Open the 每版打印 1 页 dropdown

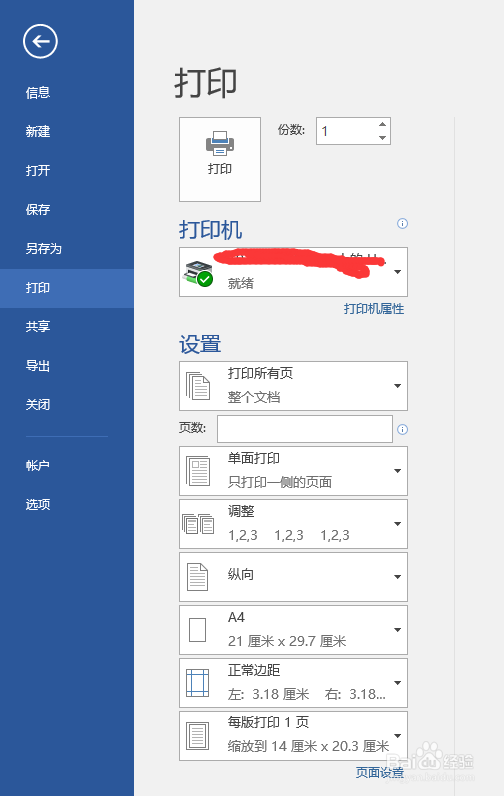point(293,736)
